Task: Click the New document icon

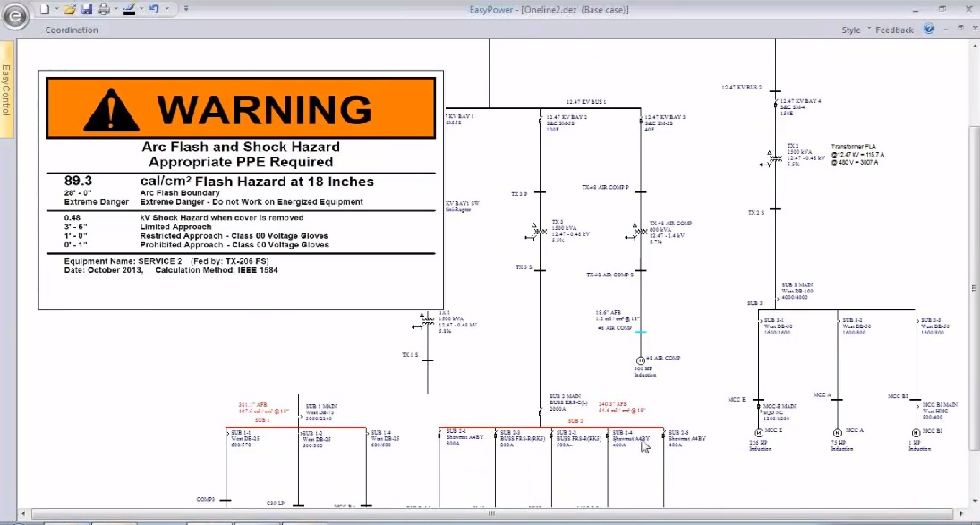Action: 45,9
